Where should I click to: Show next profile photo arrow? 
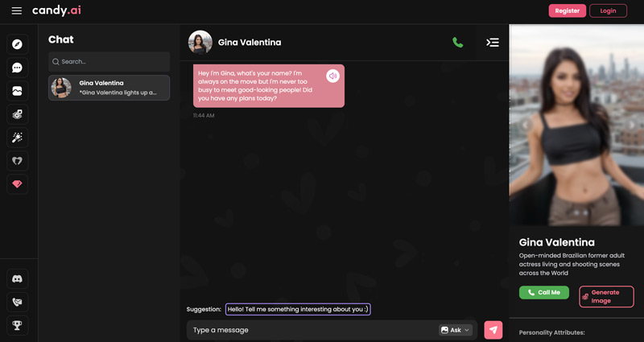pos(632,125)
